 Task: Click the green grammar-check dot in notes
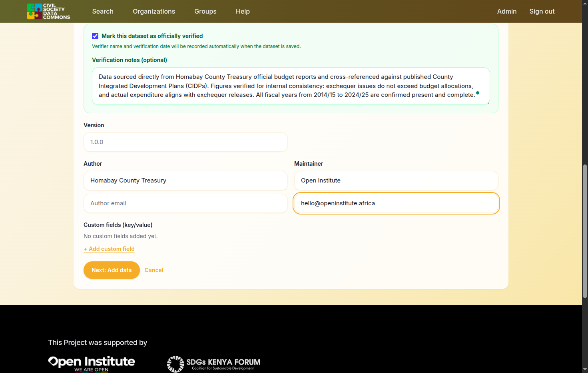478,93
